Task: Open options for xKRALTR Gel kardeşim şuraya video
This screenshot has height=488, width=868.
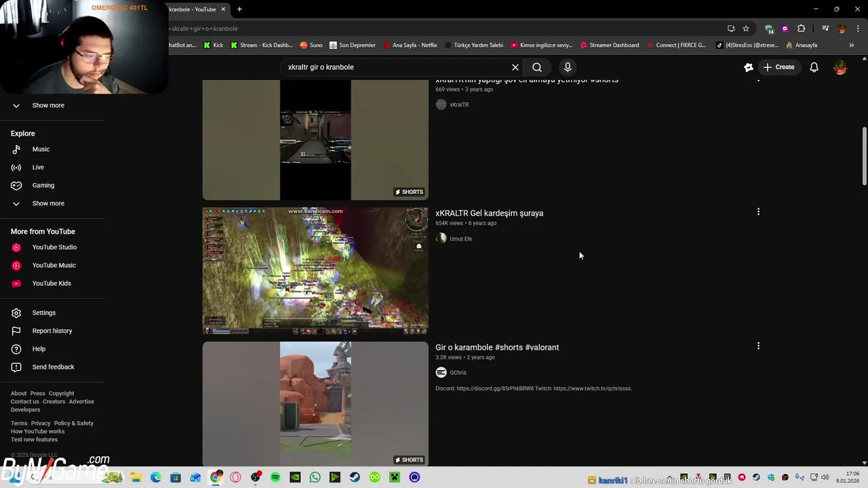Action: click(758, 211)
